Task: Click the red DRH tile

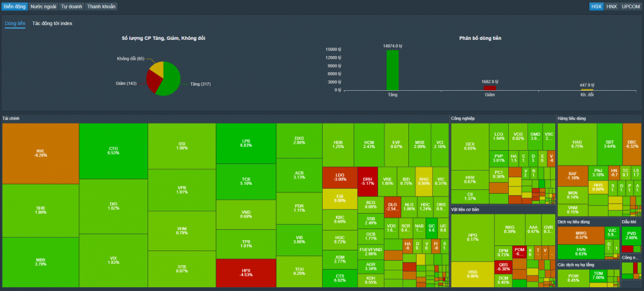Action: click(x=368, y=181)
